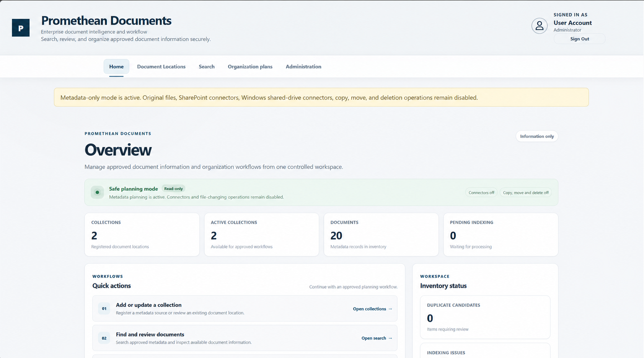Click the Quick actions heading

click(x=111, y=286)
